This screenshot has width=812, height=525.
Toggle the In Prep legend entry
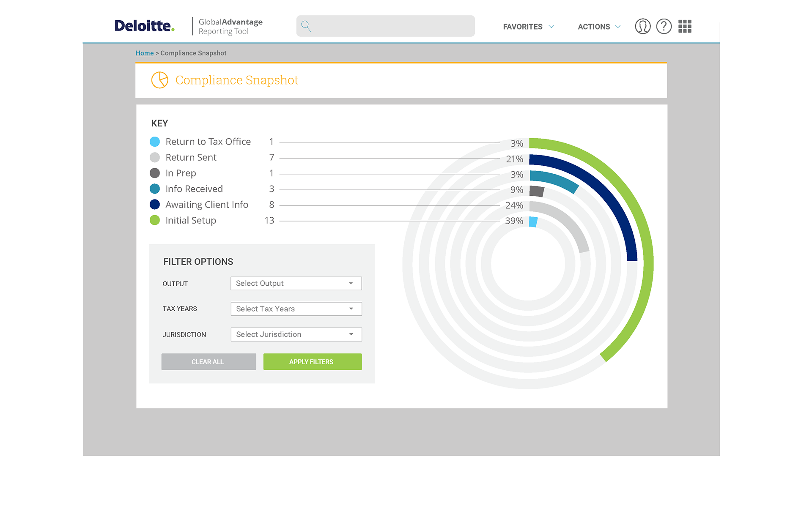(x=155, y=173)
